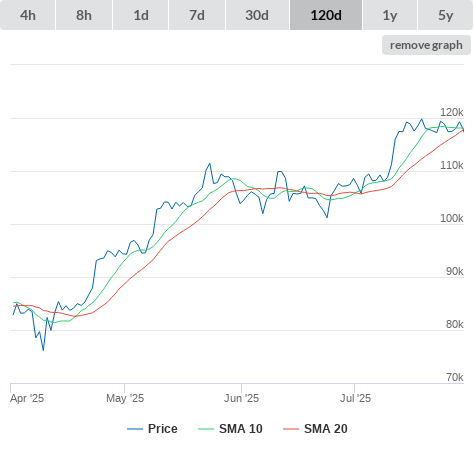Click the Jul '25 axis label
Viewport: 474px width, 455px height.
[x=355, y=398]
